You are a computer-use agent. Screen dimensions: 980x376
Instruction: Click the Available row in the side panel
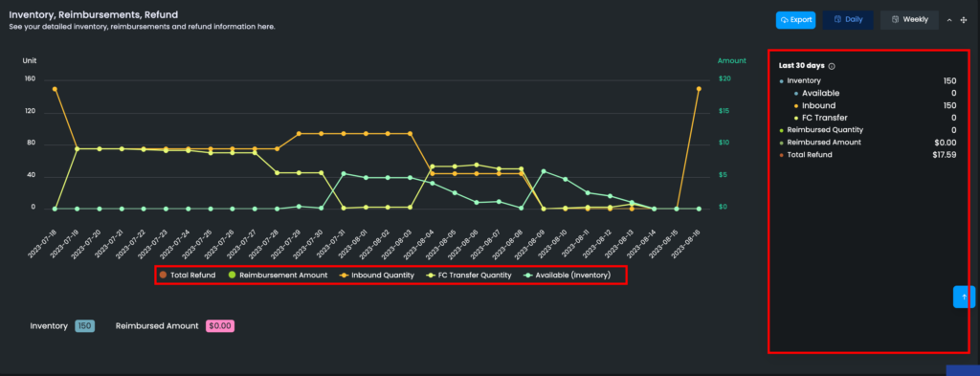875,93
